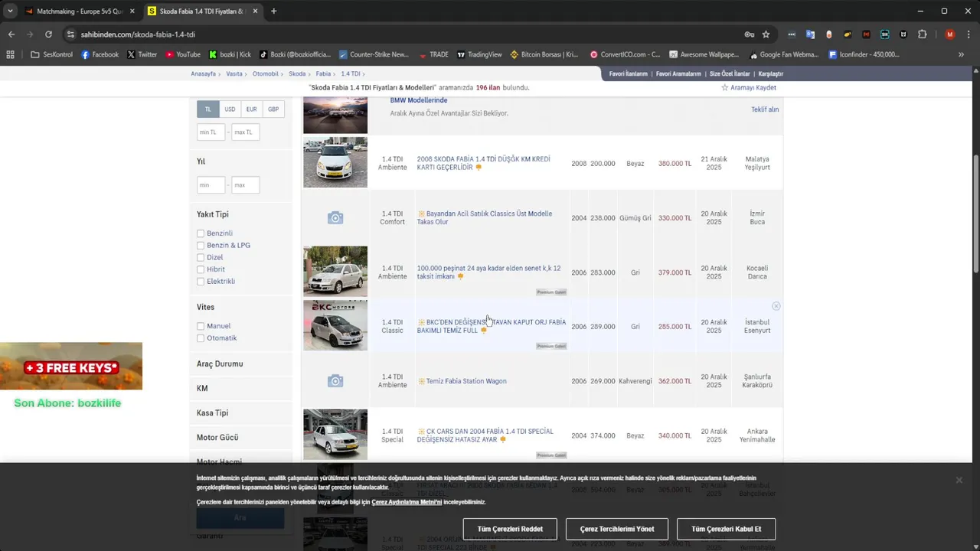980x551 pixels.
Task: Open the Facebook bookmark
Action: (x=100, y=54)
